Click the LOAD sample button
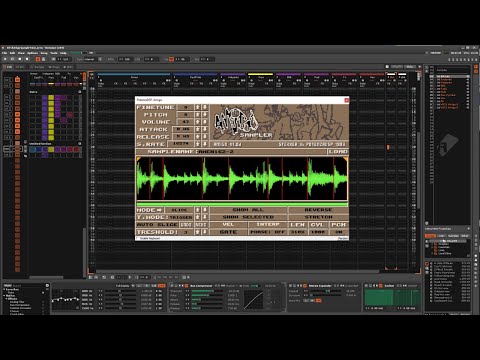Viewport: 480px width, 360px height. point(338,152)
